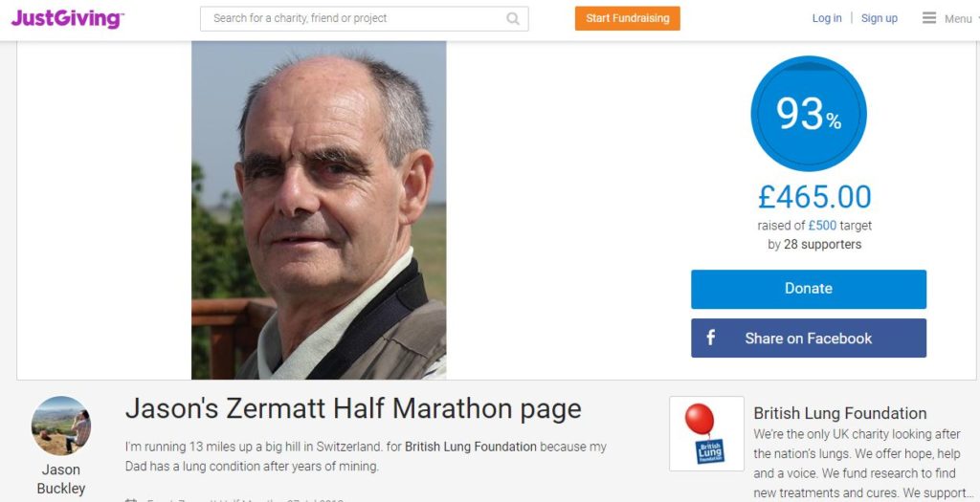Click the search magnifier icon
The width and height of the screenshot is (980, 502).
pyautogui.click(x=513, y=19)
